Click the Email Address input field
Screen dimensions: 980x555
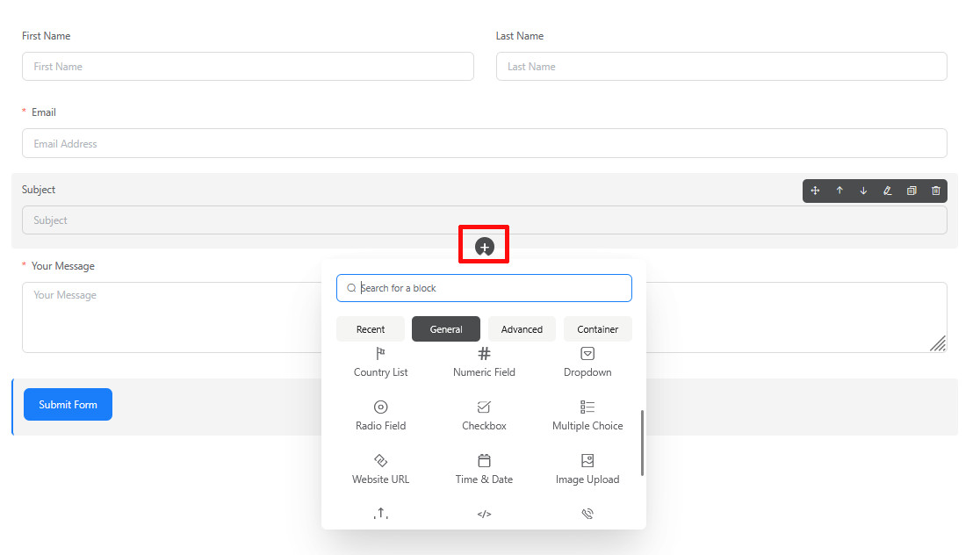coord(485,143)
